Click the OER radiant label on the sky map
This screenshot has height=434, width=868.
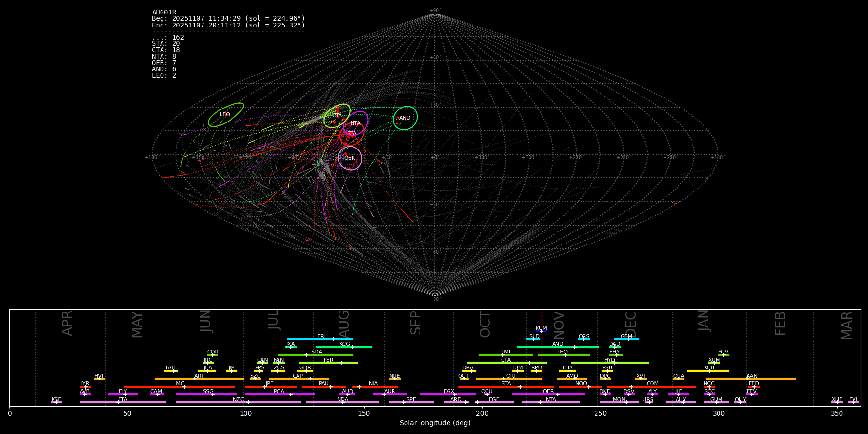350,158
